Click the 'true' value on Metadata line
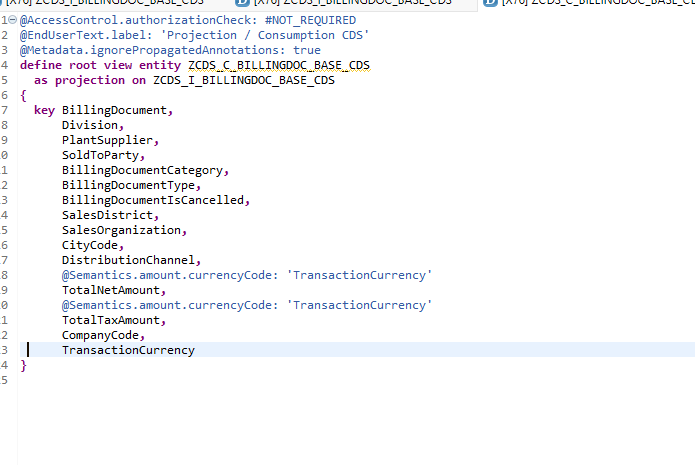 click(x=307, y=50)
